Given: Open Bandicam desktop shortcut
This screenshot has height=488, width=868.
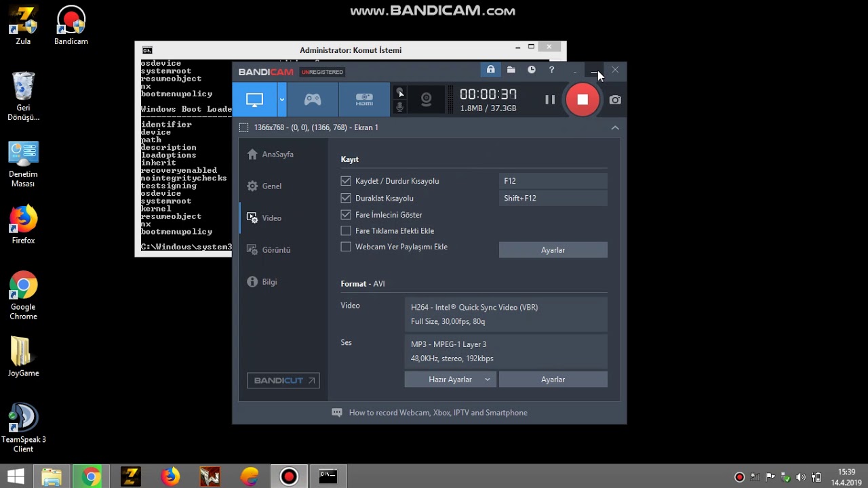Looking at the screenshot, I should [x=71, y=25].
